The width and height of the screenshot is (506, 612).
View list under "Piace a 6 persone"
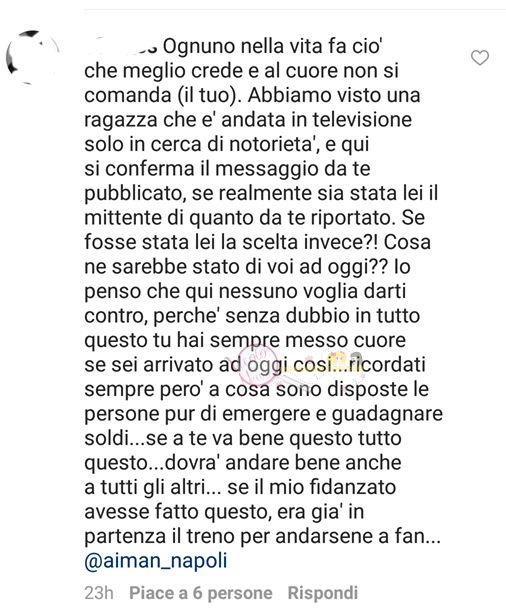(201, 593)
